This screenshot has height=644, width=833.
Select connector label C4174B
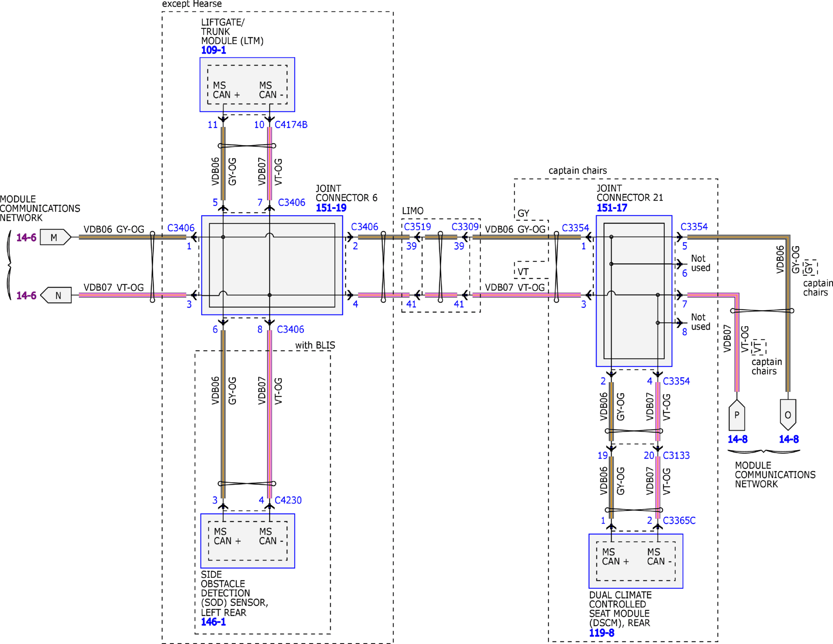pos(291,125)
